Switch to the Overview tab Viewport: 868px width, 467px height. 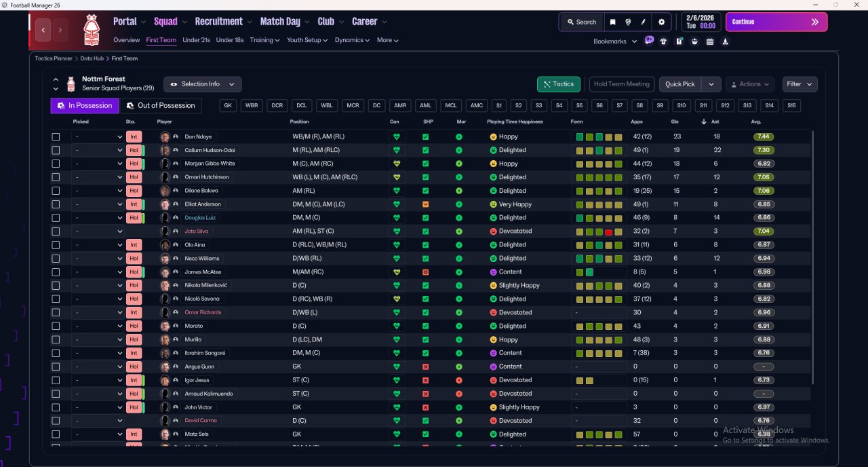(127, 40)
